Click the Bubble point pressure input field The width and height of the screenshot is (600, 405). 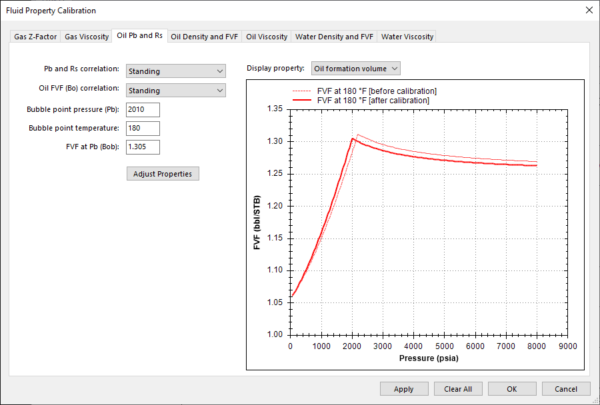[x=143, y=109]
